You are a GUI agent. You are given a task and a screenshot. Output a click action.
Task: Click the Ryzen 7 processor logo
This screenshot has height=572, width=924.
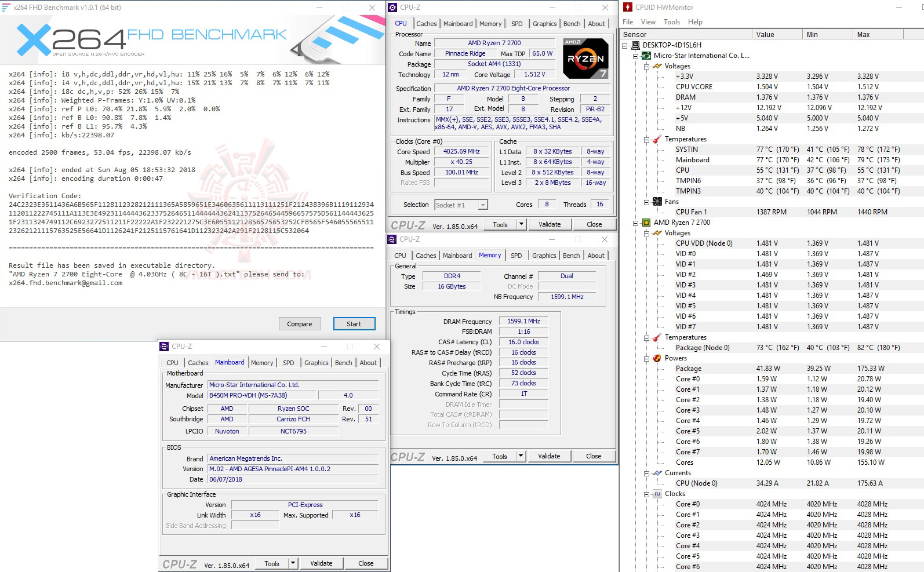click(585, 59)
